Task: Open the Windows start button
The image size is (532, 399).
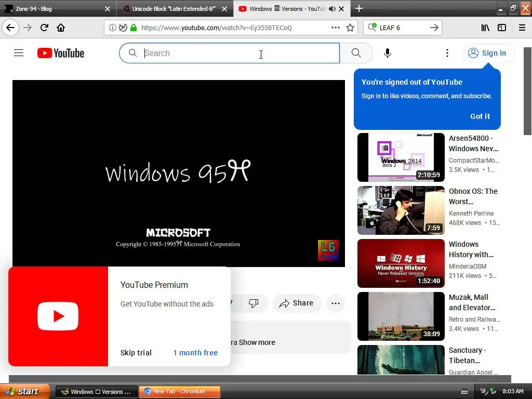Action: 25,391
